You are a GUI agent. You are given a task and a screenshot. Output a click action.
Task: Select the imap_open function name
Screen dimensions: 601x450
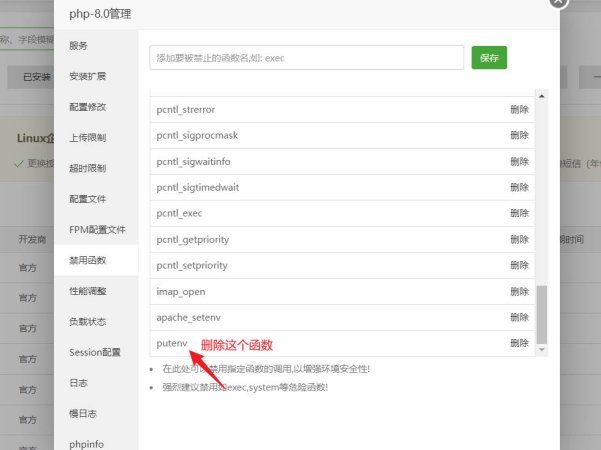(181, 292)
